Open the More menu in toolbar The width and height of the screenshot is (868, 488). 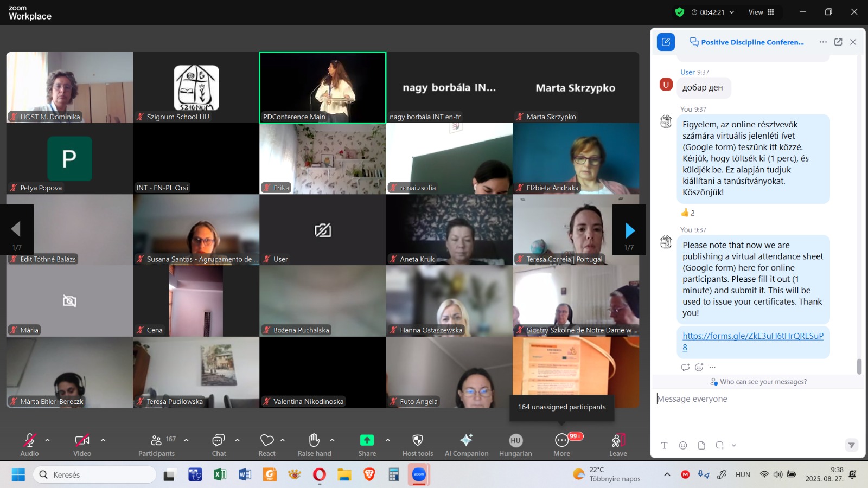click(561, 440)
